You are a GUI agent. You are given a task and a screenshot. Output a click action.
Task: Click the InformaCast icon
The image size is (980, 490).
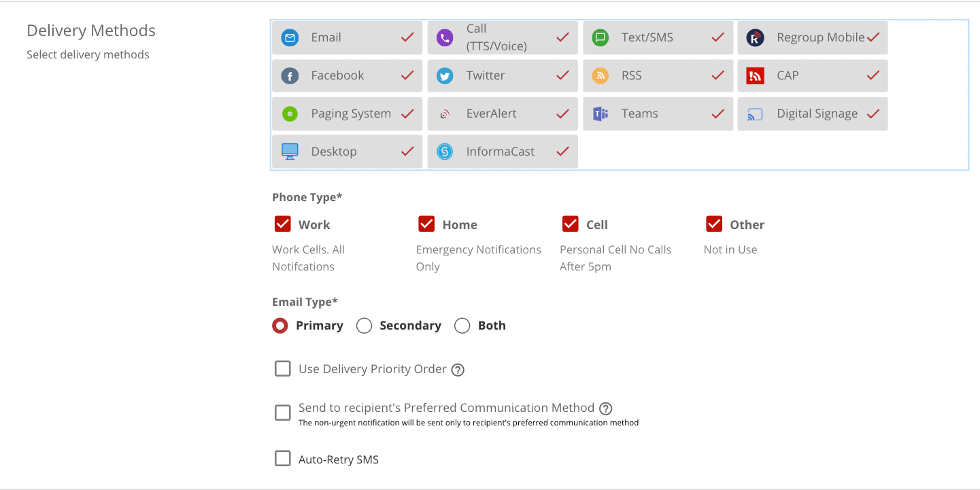click(445, 152)
